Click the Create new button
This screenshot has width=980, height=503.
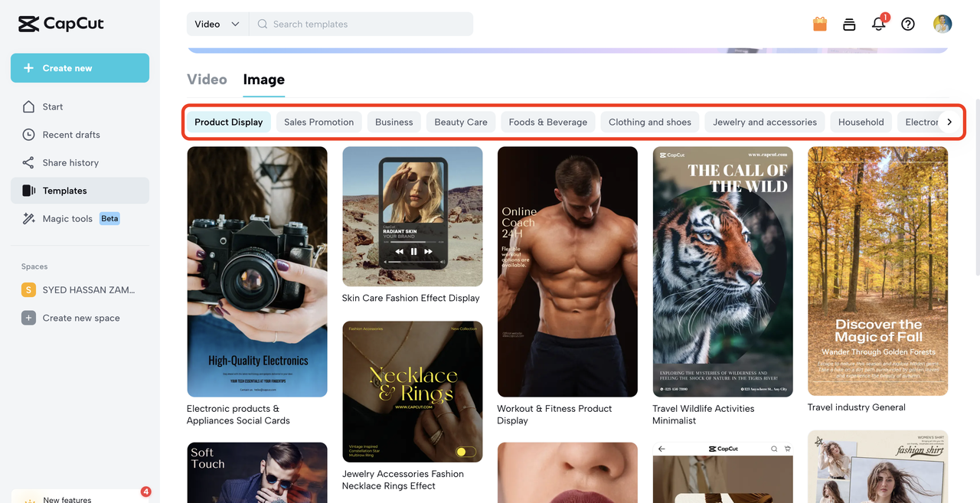click(x=80, y=68)
